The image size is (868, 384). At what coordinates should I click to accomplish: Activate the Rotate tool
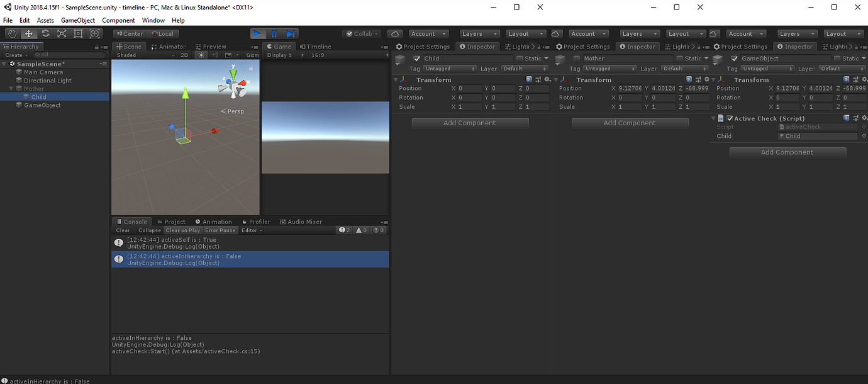tap(45, 33)
